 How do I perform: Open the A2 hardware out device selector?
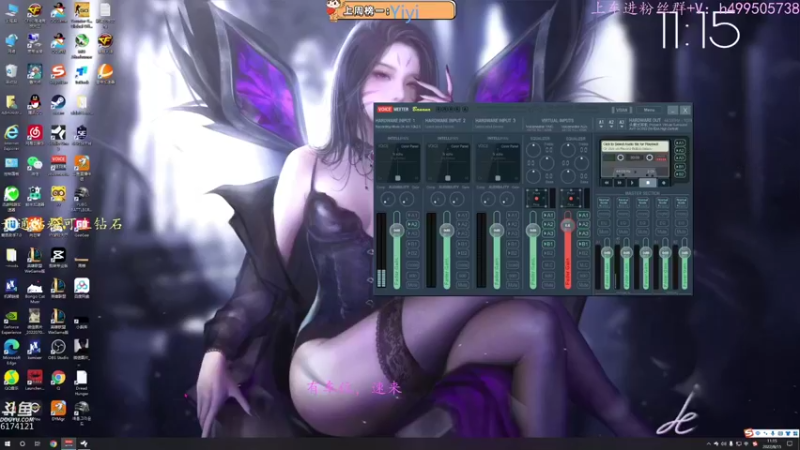[x=611, y=123]
